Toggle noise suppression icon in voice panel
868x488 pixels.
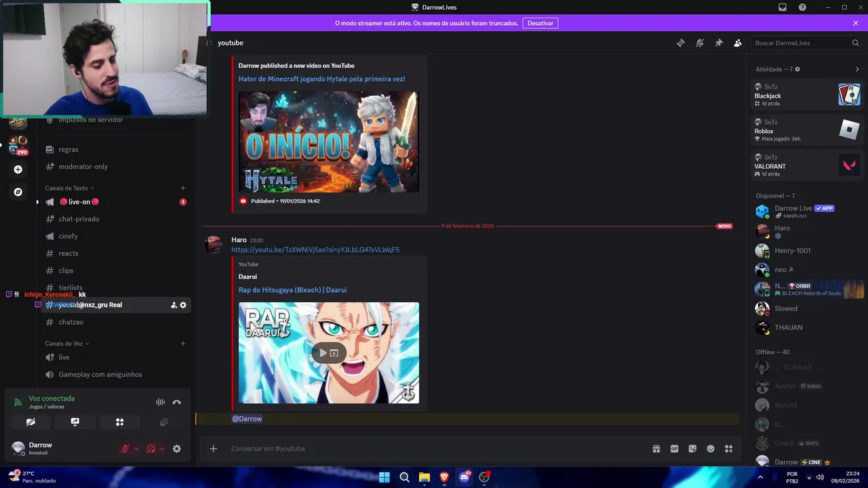coord(160,402)
